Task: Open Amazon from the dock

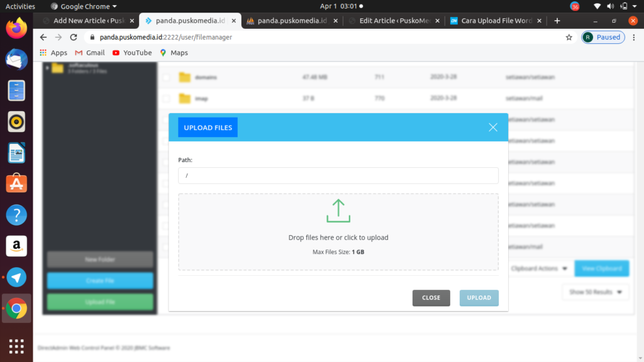Action: tap(16, 246)
